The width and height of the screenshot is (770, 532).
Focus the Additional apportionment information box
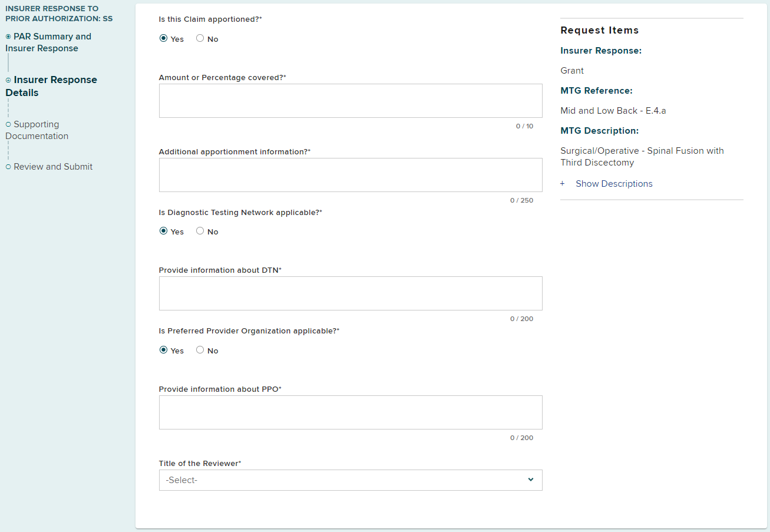tap(350, 175)
